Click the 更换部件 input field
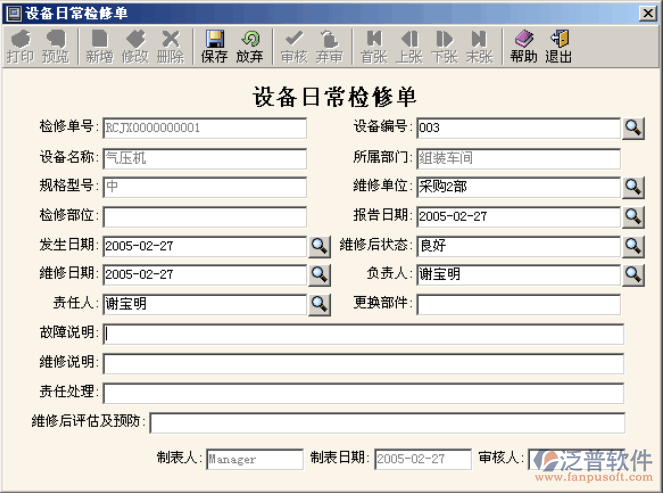The width and height of the screenshot is (663, 493). pos(518,304)
